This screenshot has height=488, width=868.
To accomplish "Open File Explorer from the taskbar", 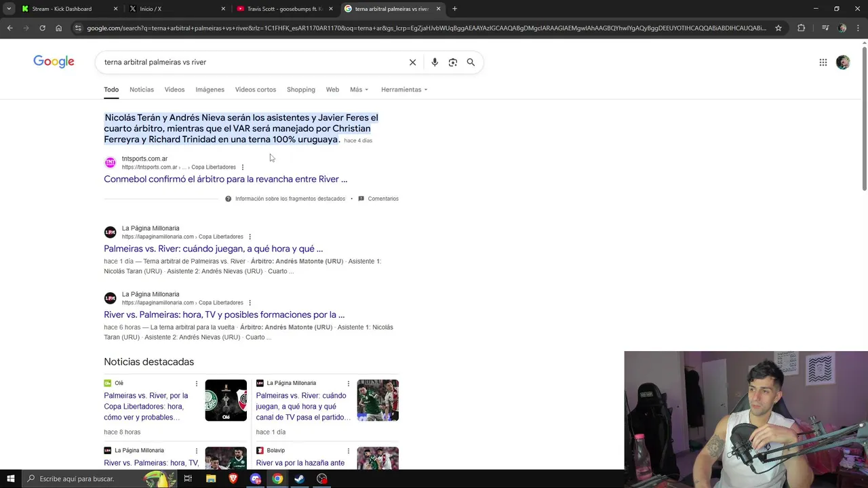I will (211, 479).
